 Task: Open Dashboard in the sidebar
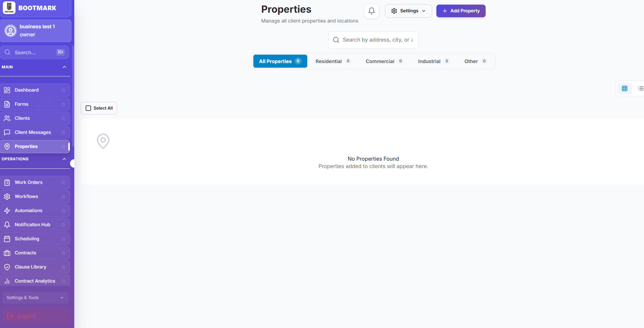pos(35,90)
